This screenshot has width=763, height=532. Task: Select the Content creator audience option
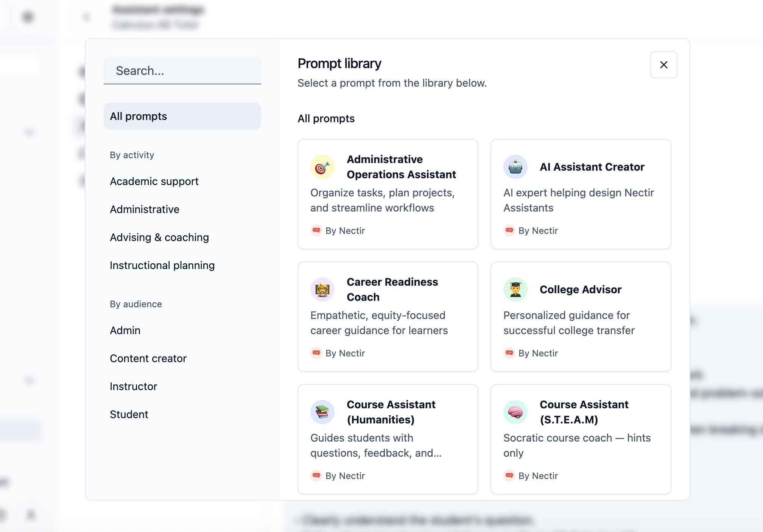(x=148, y=358)
